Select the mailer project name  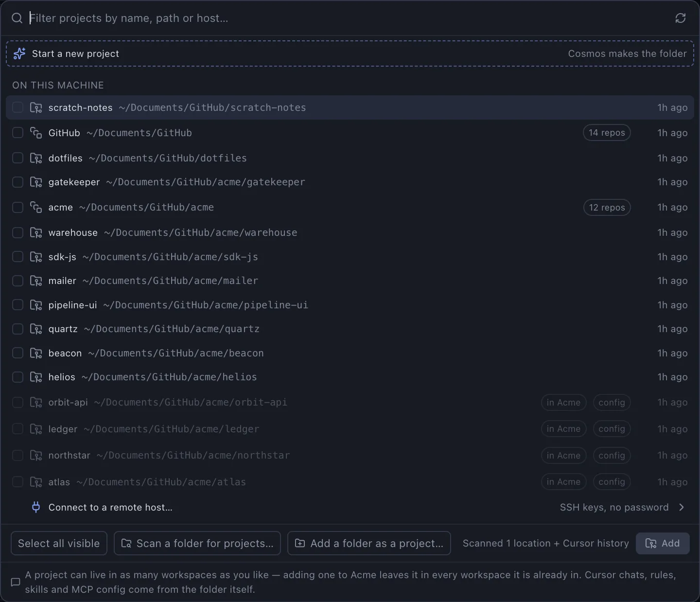click(62, 281)
